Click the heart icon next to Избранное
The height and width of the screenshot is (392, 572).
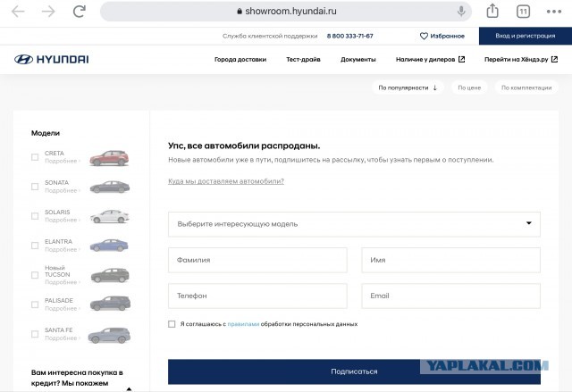pos(424,36)
